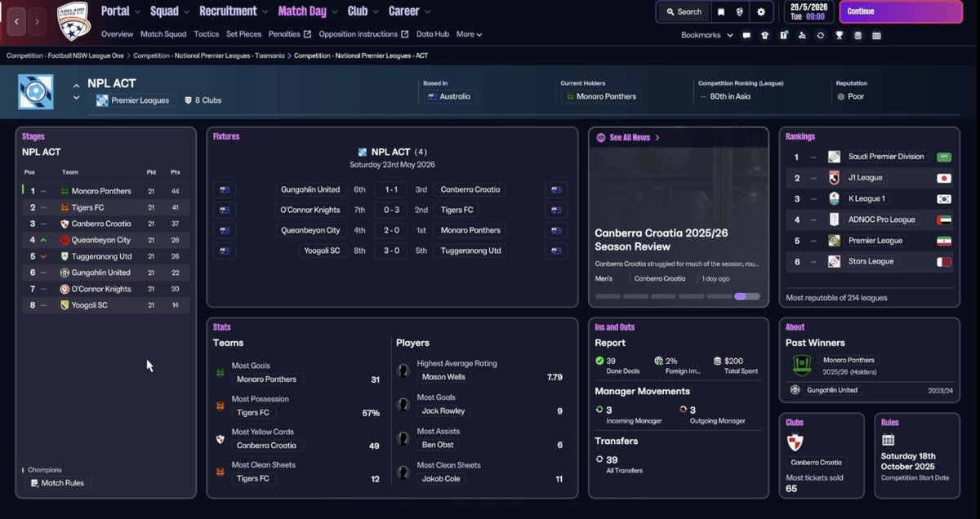980x519 pixels.
Task: Click the 1 - 1 score for Gungahlin United
Action: (391, 189)
